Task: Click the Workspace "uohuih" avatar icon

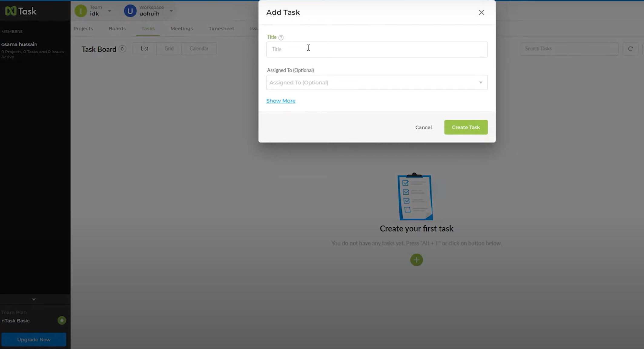Action: pyautogui.click(x=130, y=11)
